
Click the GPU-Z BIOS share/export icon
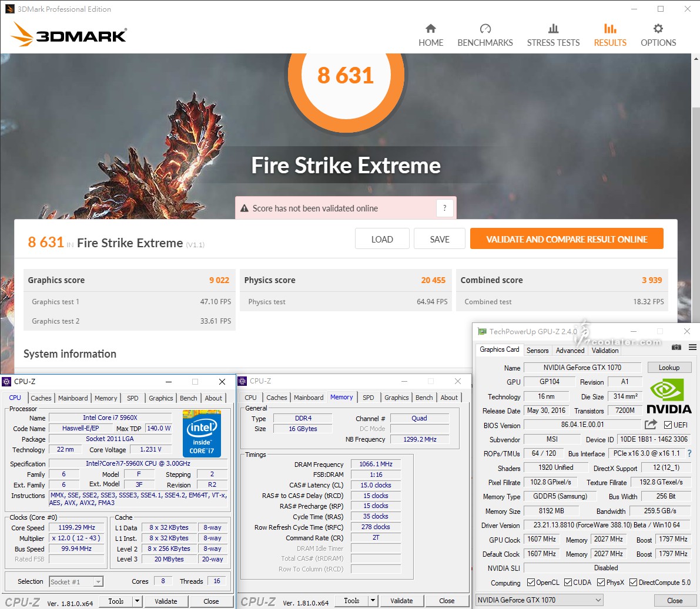click(651, 424)
